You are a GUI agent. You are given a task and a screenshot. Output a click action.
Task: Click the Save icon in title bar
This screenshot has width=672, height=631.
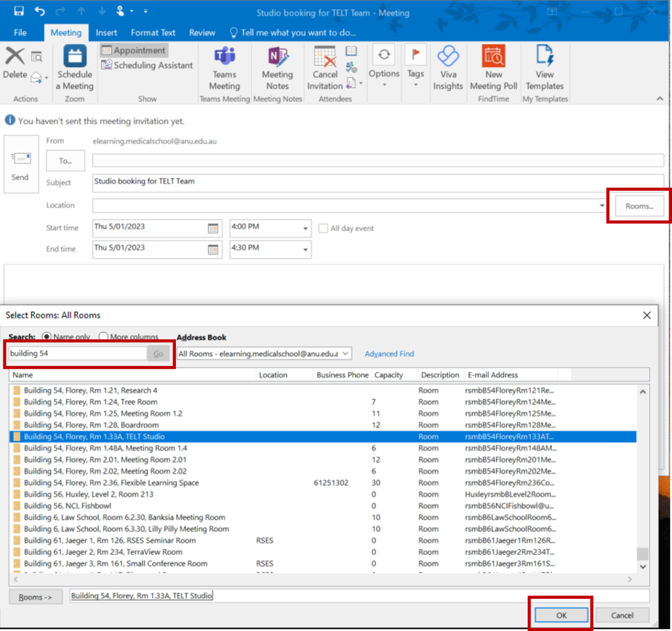18,11
